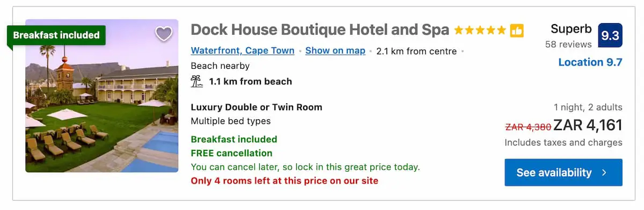644x210 pixels.
Task: Click the hotel photo thumbnail
Action: click(x=102, y=96)
